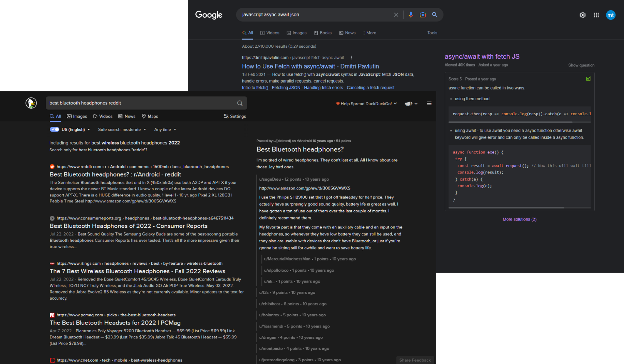This screenshot has height=364, width=624.
Task: Open Handling fetch errors sitelink
Action: [x=323, y=88]
